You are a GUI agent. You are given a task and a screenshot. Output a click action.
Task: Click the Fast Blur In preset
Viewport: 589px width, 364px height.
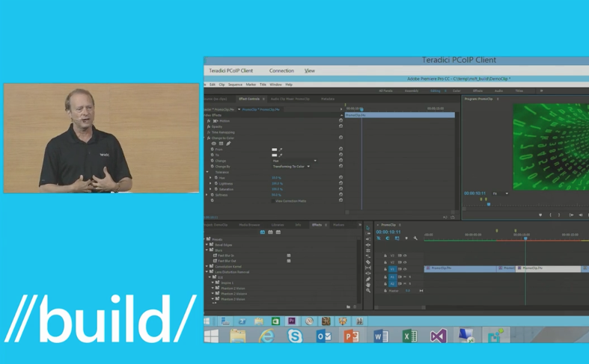[226, 256]
